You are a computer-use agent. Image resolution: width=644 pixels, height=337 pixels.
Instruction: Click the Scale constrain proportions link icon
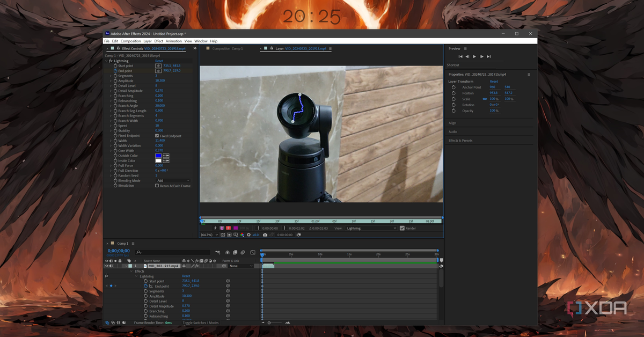tap(485, 99)
